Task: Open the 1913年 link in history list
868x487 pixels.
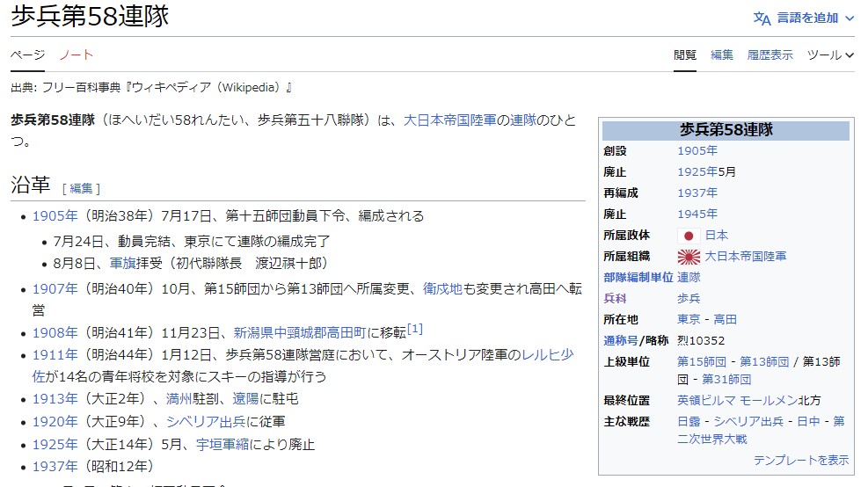Action: (x=55, y=399)
